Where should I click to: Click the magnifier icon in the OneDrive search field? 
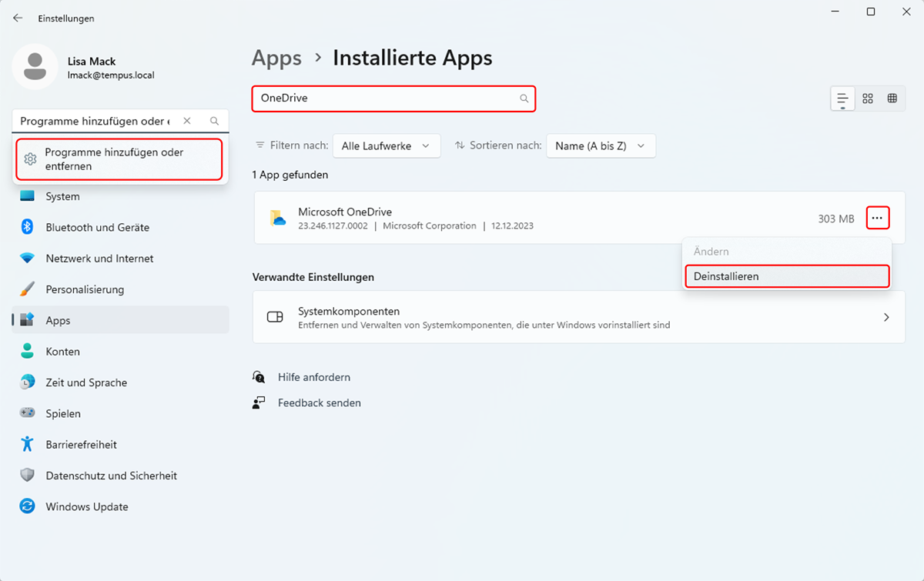[x=524, y=99]
